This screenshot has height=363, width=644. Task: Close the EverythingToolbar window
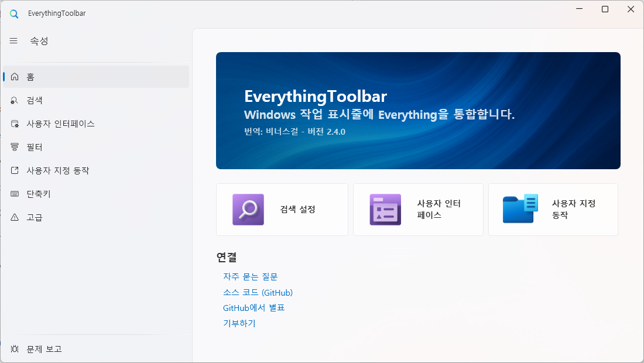click(631, 9)
